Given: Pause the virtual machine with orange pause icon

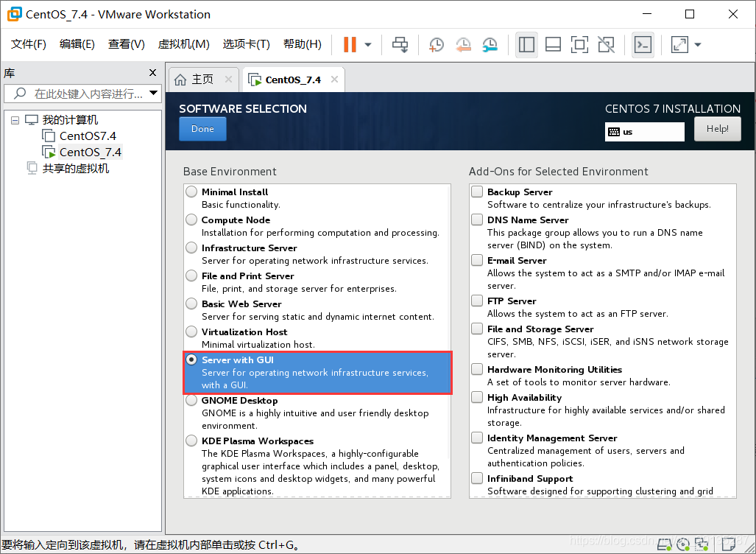Looking at the screenshot, I should tap(350, 44).
